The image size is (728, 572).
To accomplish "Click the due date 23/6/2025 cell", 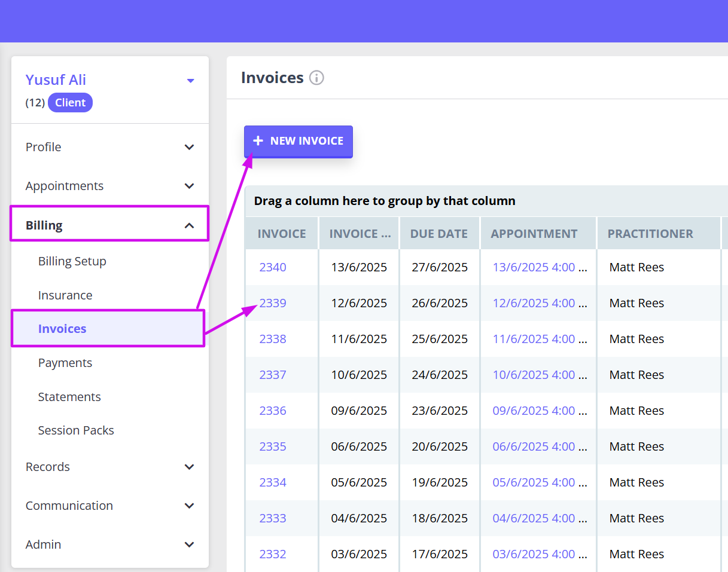I will point(440,411).
